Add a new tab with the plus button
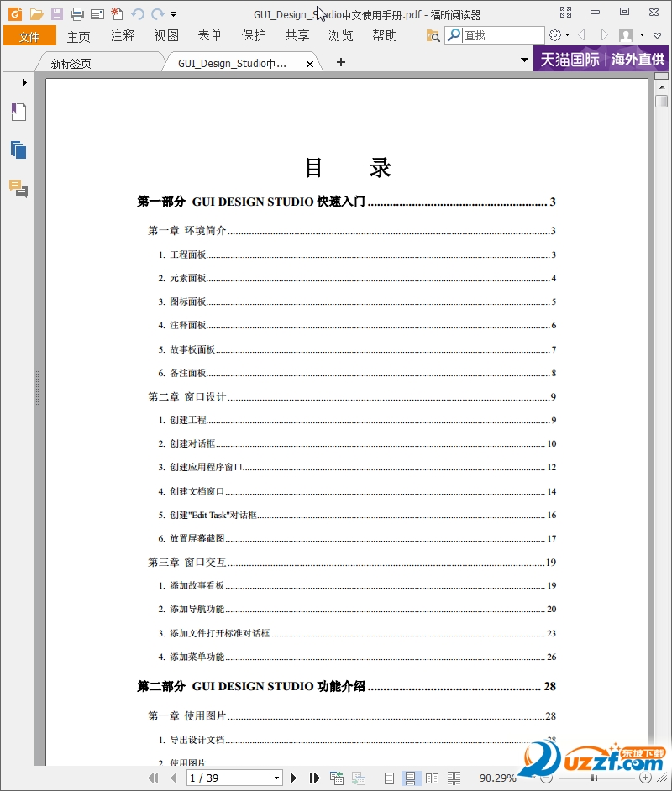Screen dimensions: 672x791 click(x=341, y=62)
